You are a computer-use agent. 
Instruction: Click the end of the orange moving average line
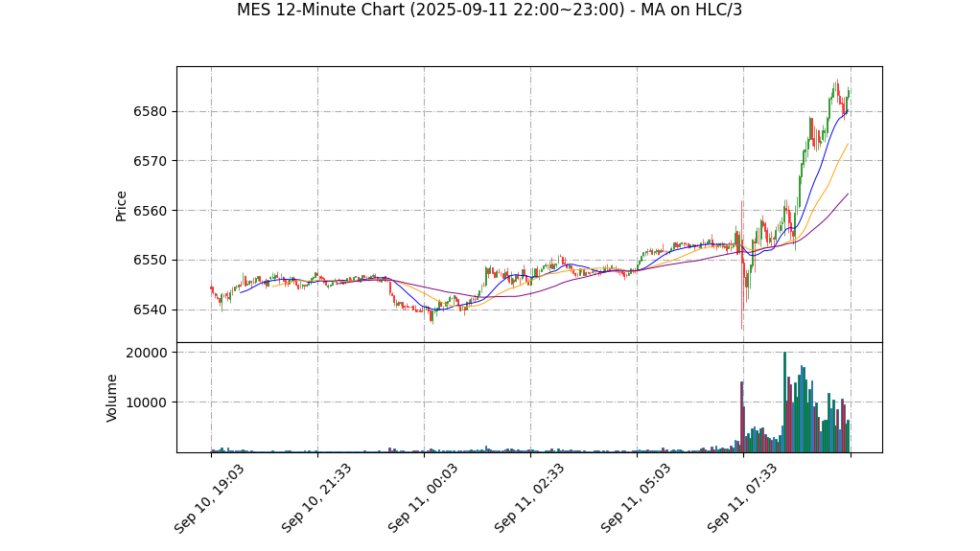pos(848,144)
